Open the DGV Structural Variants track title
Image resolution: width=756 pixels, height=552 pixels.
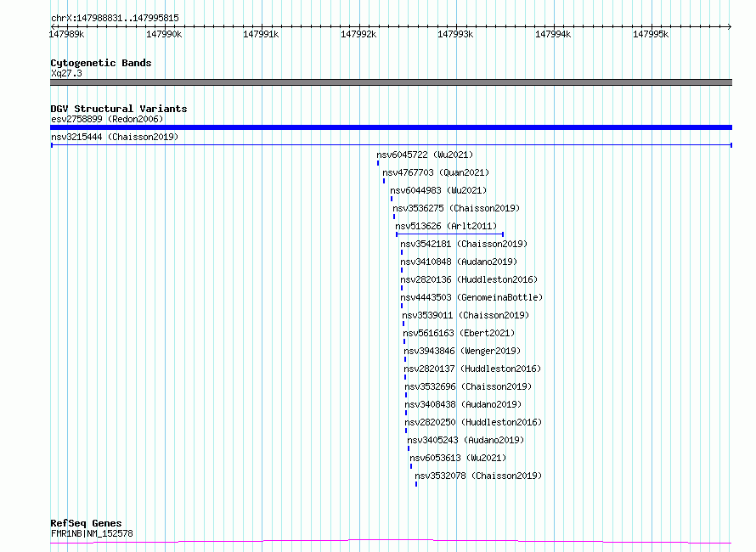pos(119,109)
